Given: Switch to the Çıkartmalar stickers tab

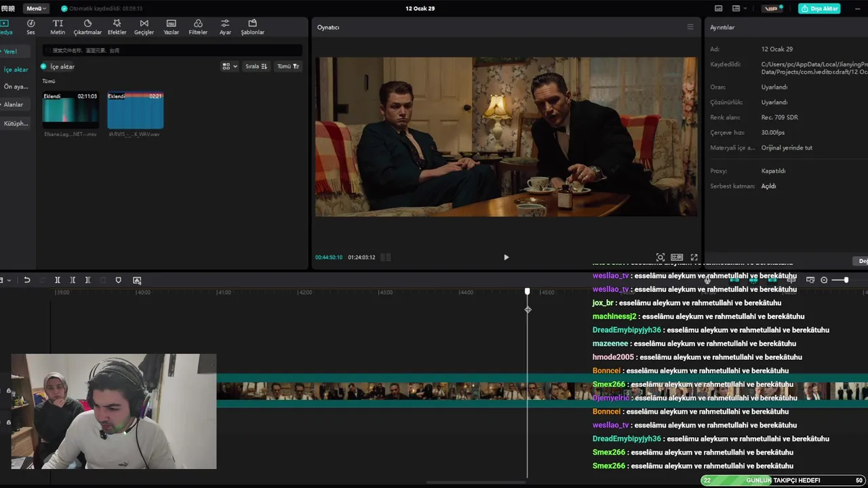Looking at the screenshot, I should [x=87, y=27].
